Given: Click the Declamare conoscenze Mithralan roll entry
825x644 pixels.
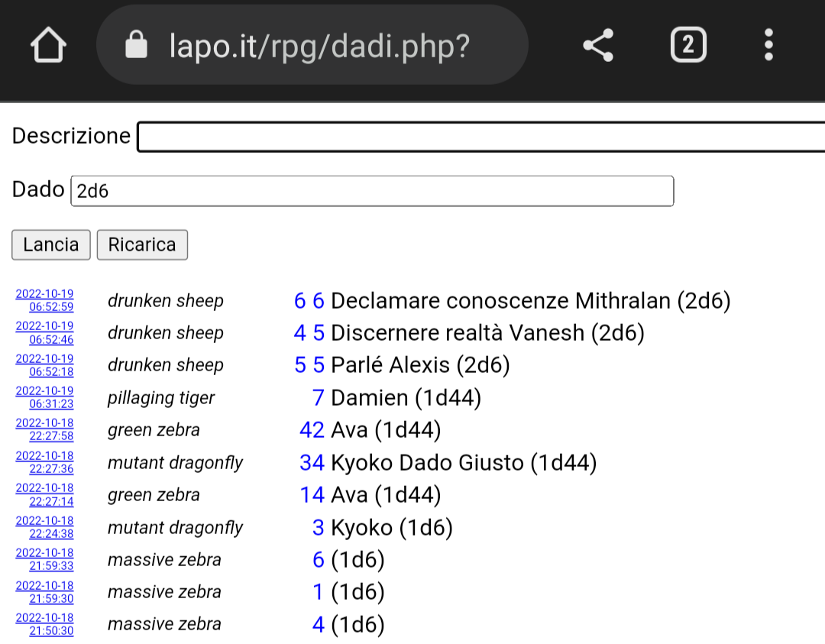Looking at the screenshot, I should (530, 301).
